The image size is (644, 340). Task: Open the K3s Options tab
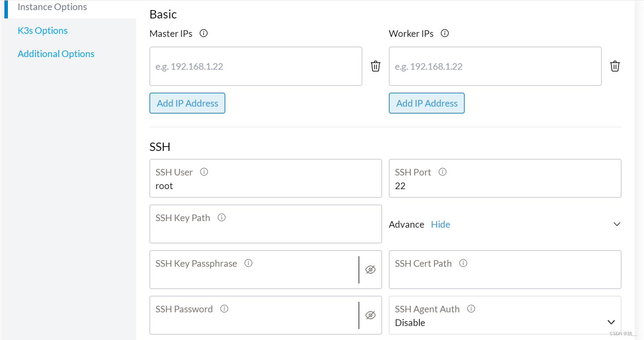43,30
